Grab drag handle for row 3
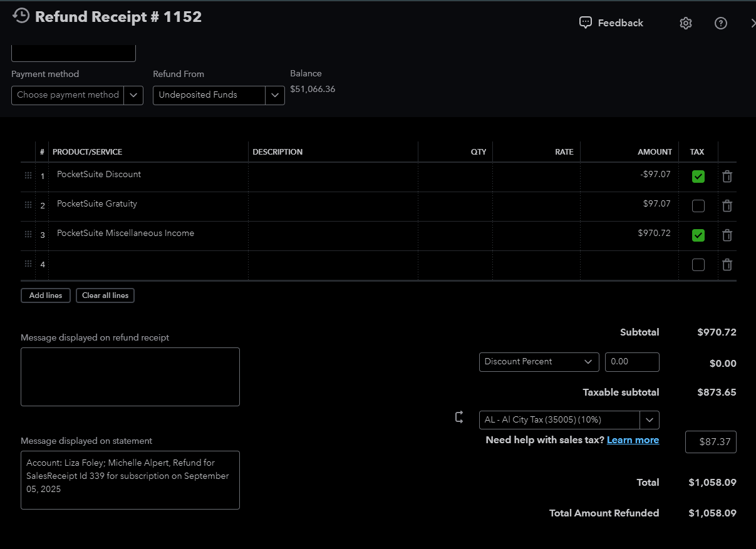The width and height of the screenshot is (756, 549). coord(28,235)
